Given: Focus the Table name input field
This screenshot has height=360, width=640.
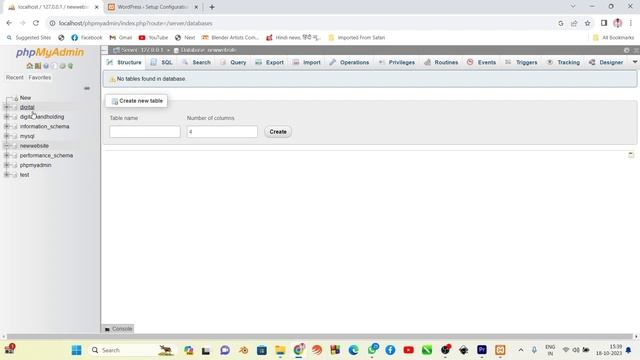Looking at the screenshot, I should 144,132.
